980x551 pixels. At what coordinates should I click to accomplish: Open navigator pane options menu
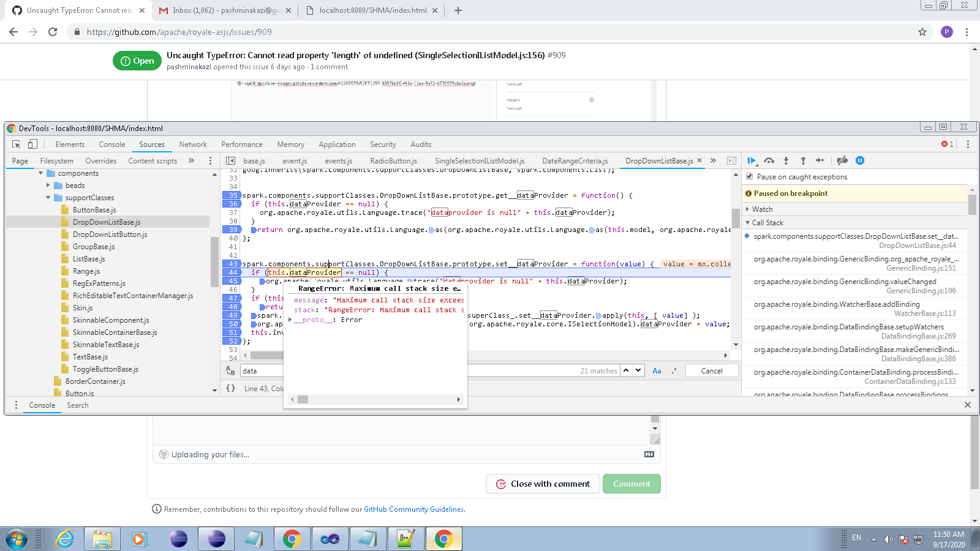pyautogui.click(x=210, y=160)
